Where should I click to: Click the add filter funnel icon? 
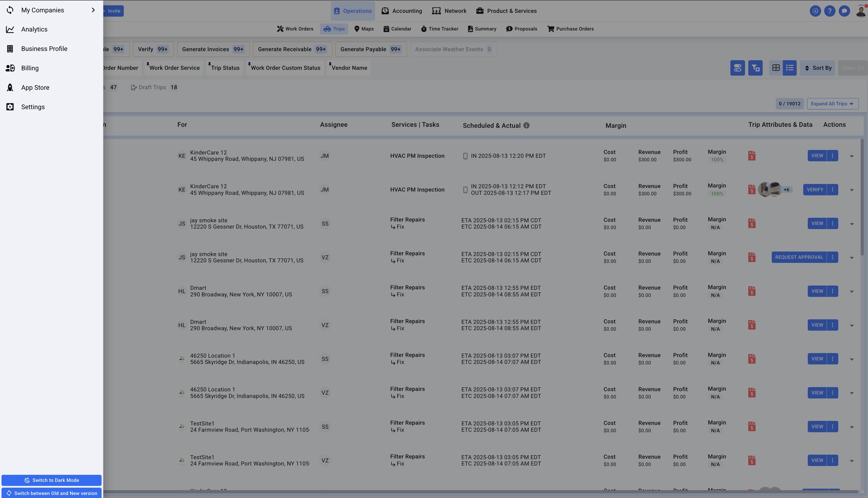[755, 68]
